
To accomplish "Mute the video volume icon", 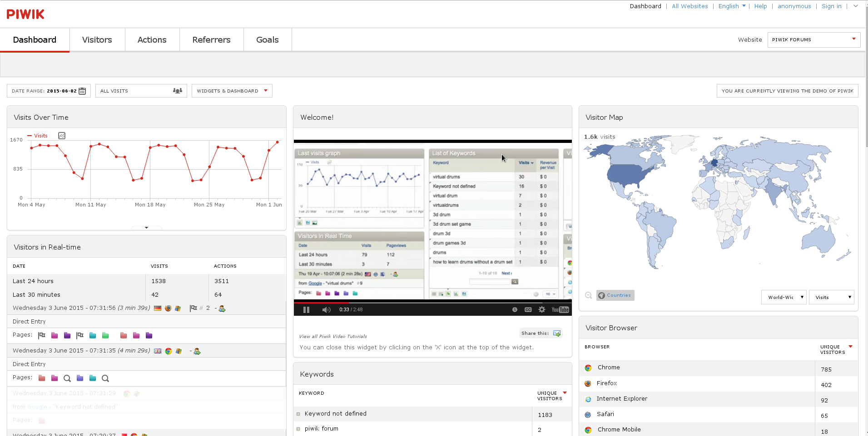I will pos(326,310).
